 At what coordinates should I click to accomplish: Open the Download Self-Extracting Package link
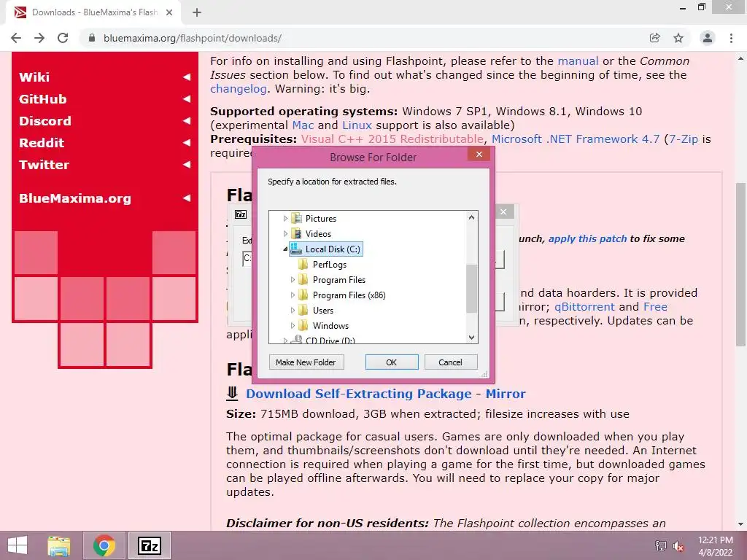pos(359,394)
